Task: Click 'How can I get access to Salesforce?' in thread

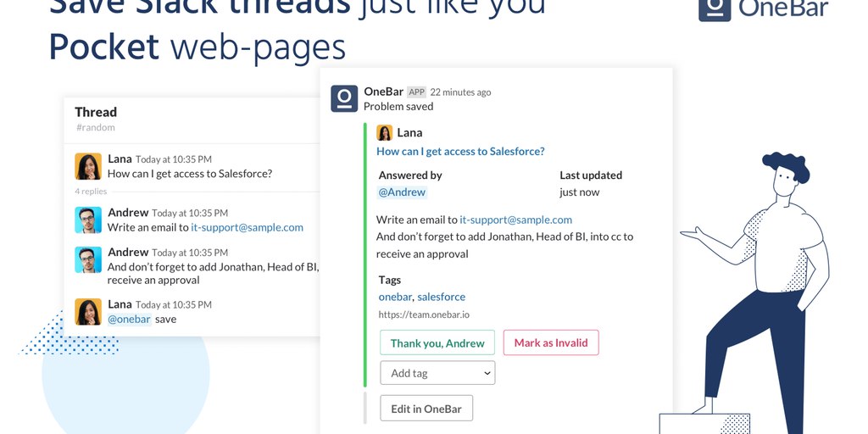Action: [190, 173]
